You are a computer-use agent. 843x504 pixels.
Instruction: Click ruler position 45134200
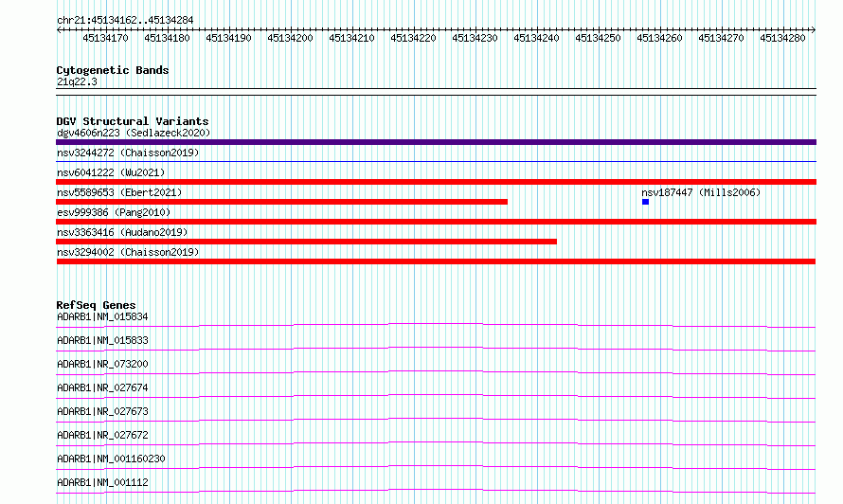tap(291, 38)
